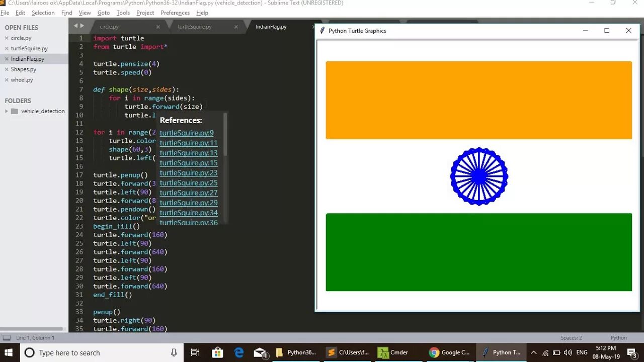
Task: Open the panel switcher icon in status bar
Action: [x=7, y=338]
